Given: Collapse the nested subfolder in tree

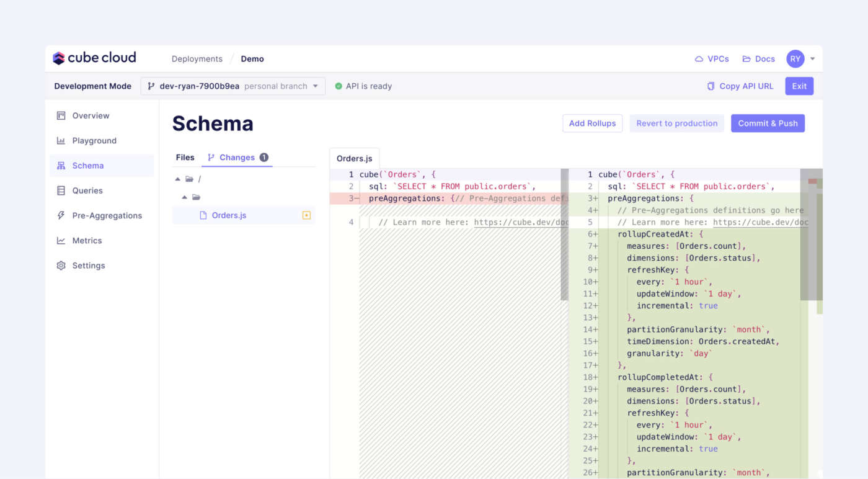Looking at the screenshot, I should [x=184, y=197].
